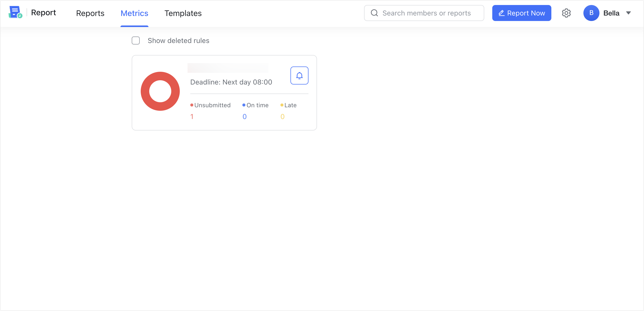Open Settings via the gear icon
This screenshot has width=644, height=311.
pyautogui.click(x=566, y=13)
